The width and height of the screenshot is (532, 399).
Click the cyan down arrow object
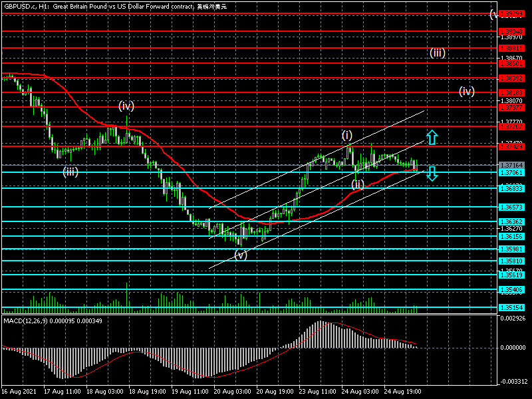tap(432, 174)
